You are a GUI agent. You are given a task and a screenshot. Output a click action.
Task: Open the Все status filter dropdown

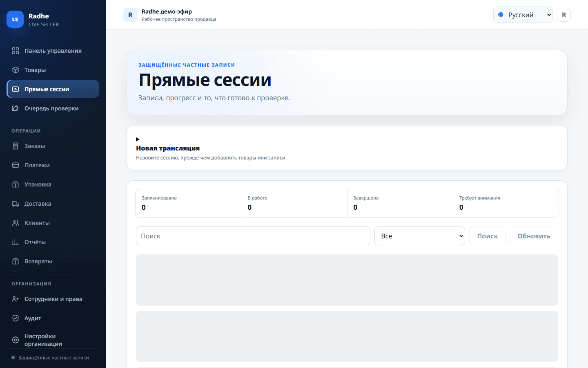pos(420,236)
